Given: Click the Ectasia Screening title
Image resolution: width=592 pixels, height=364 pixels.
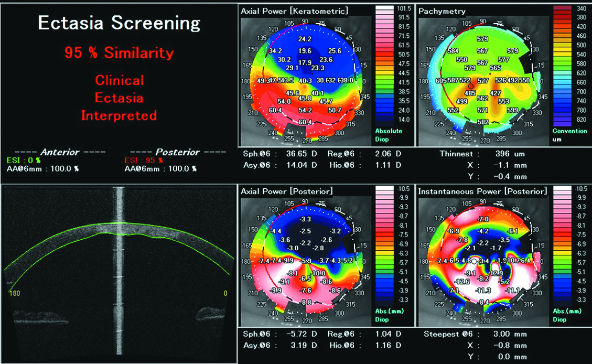Looking at the screenshot, I should (119, 23).
